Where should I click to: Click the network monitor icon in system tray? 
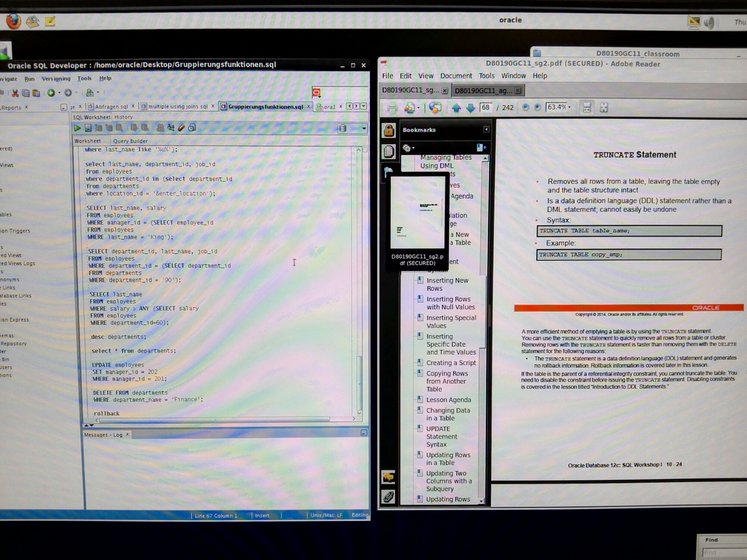(x=694, y=22)
